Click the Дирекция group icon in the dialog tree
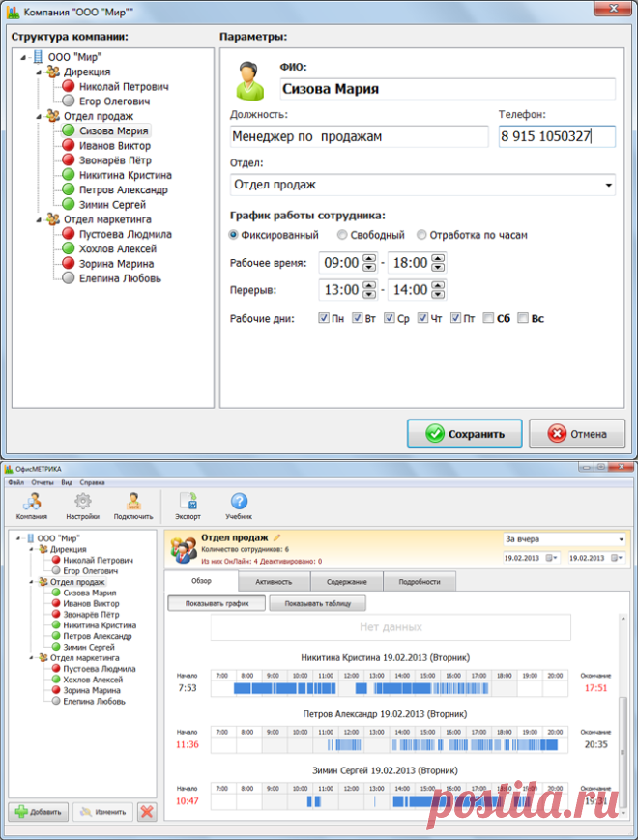The height and width of the screenshot is (840, 638). (53, 72)
